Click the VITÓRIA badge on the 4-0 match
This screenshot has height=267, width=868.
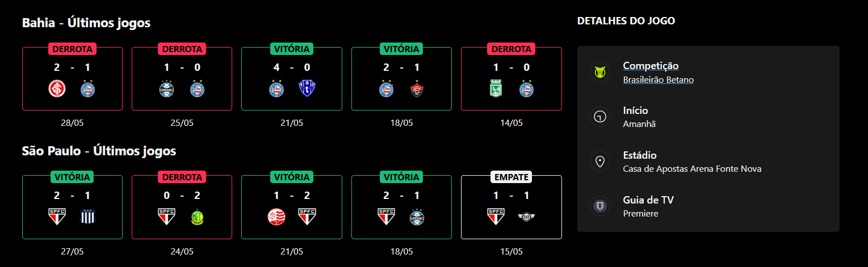[x=292, y=49]
